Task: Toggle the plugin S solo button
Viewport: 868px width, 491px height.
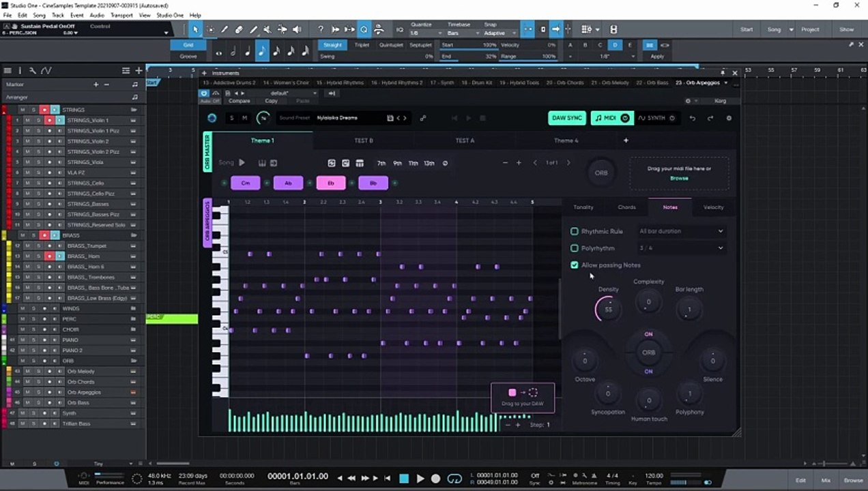Action: (x=231, y=118)
